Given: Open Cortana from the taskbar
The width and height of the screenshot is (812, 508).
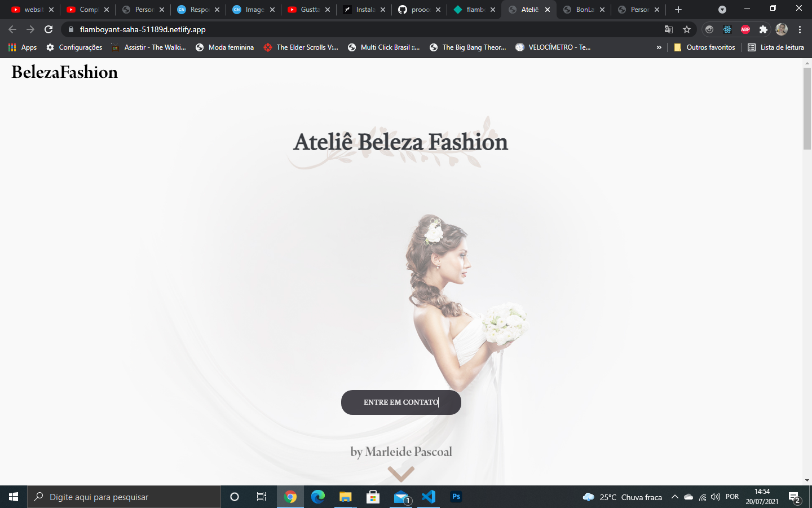Looking at the screenshot, I should click(235, 497).
